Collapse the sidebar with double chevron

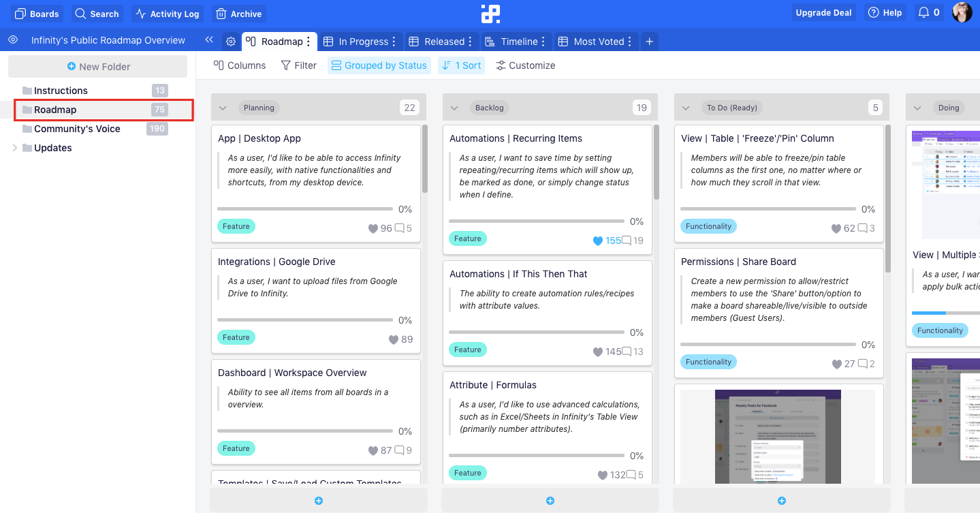point(209,40)
